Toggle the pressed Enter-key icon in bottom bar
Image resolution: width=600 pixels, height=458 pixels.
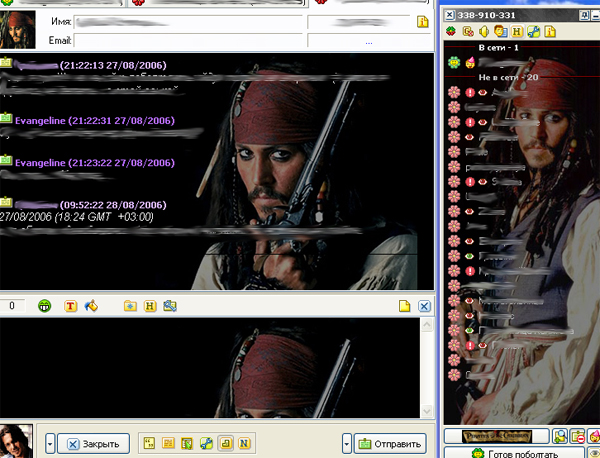tap(225, 443)
